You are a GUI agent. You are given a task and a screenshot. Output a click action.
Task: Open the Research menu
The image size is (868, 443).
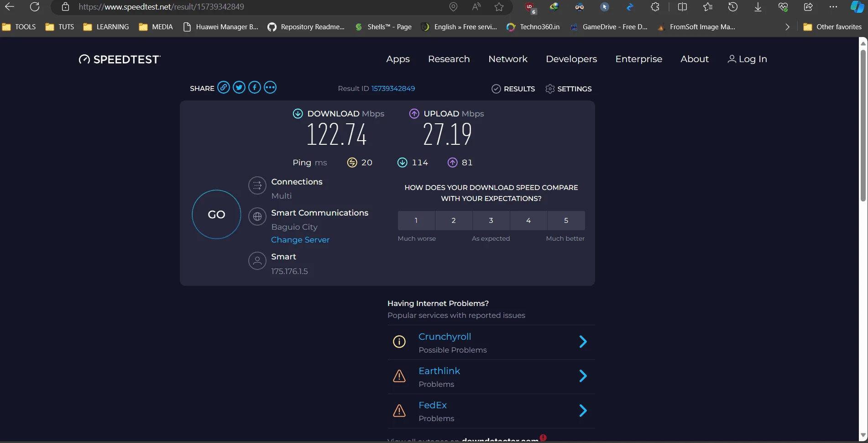point(449,59)
